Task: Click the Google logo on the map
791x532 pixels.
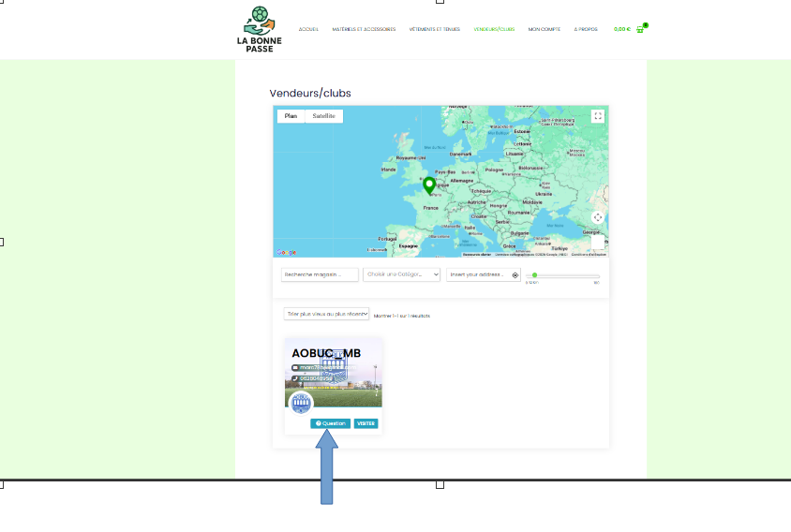Action: (x=286, y=252)
